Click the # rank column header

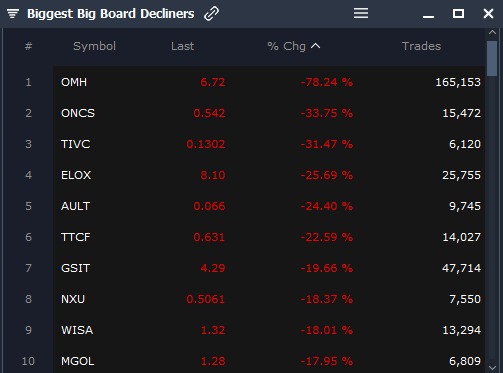(x=29, y=46)
